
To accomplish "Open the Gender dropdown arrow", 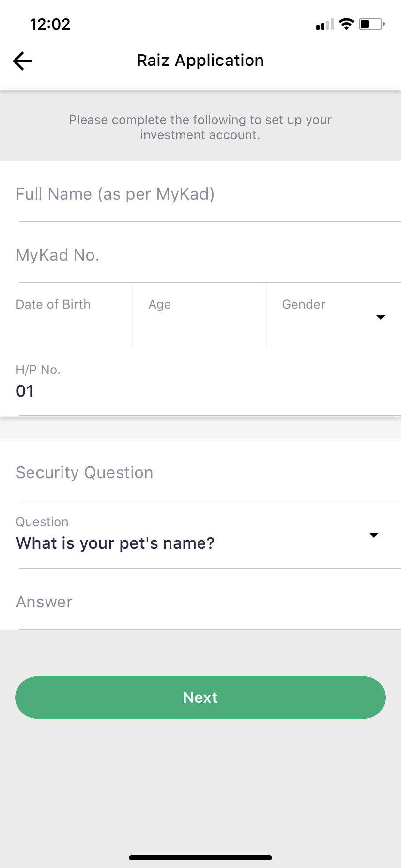I will [x=381, y=317].
